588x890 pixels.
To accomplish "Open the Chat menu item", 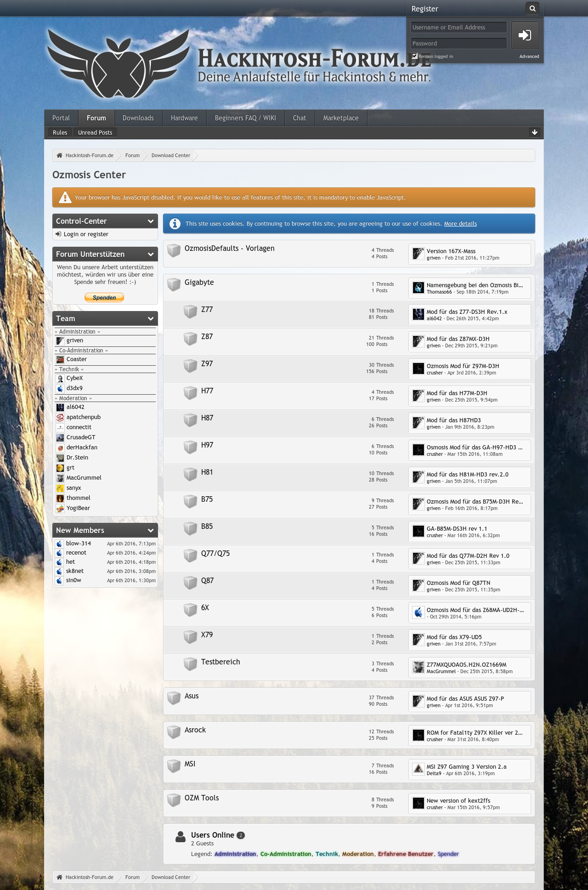I will (x=300, y=118).
